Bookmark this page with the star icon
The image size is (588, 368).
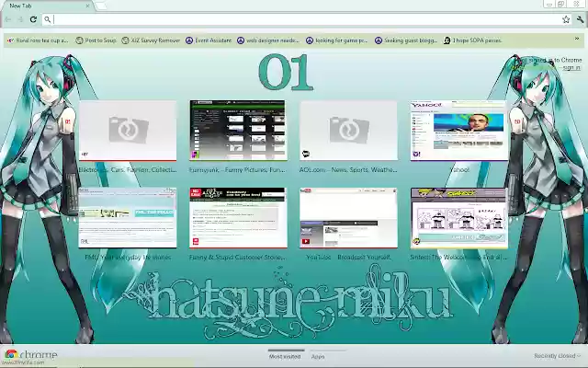[566, 19]
